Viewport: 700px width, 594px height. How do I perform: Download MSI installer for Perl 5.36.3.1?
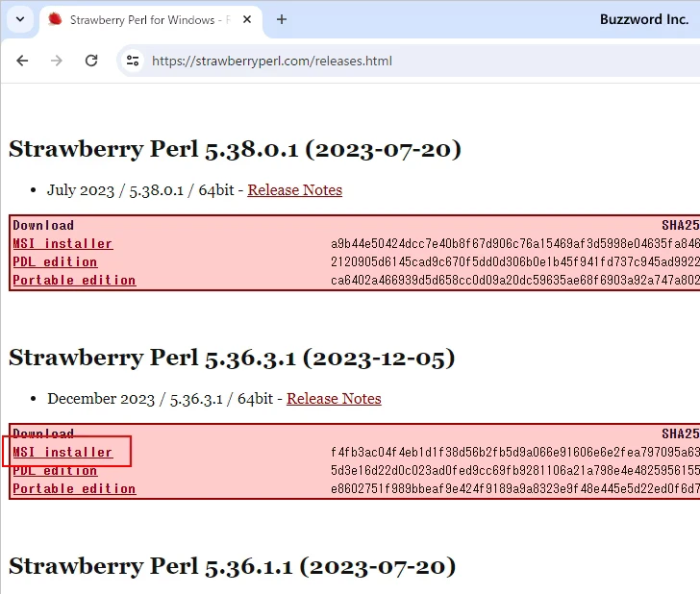[x=62, y=452]
